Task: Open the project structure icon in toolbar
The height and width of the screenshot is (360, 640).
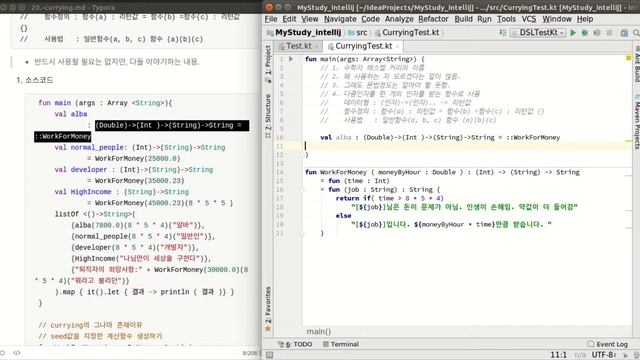Action: 624,33
